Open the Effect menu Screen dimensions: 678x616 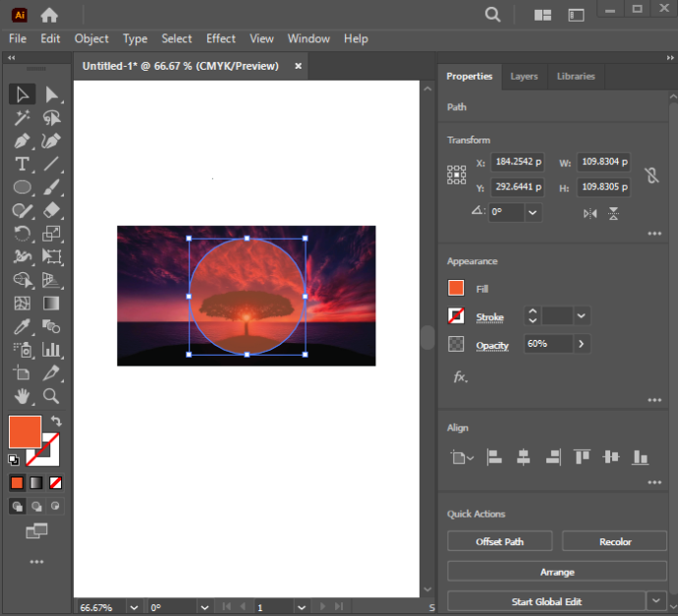coord(220,39)
